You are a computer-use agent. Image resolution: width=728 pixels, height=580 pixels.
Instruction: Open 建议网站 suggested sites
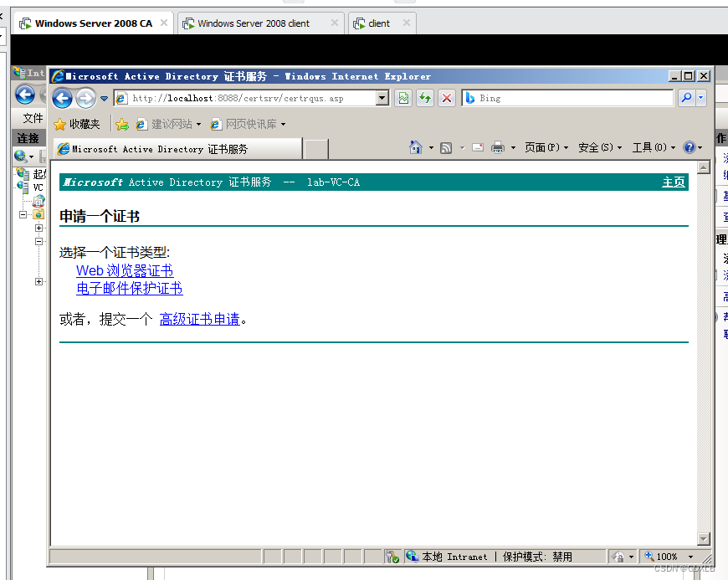click(168, 125)
